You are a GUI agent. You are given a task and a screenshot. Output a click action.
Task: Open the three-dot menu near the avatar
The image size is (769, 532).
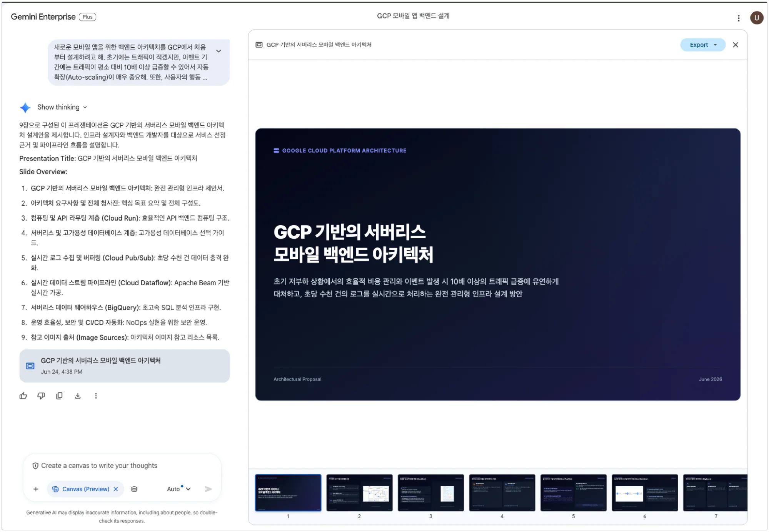click(x=738, y=18)
